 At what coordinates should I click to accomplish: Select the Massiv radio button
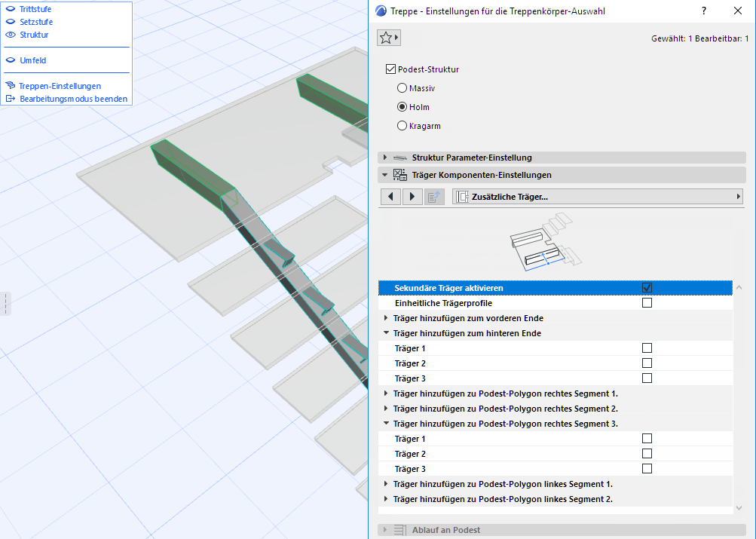(x=402, y=88)
